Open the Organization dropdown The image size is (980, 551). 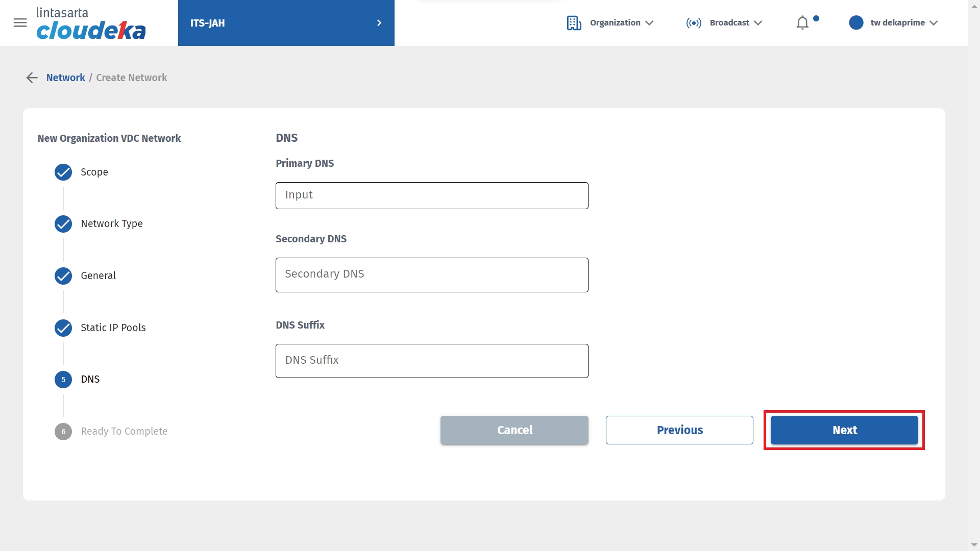coord(621,23)
